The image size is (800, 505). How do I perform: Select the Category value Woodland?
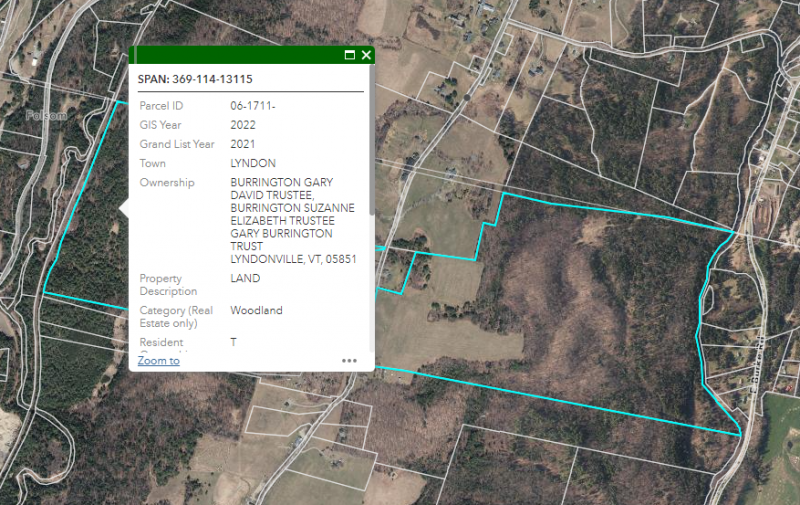click(256, 310)
